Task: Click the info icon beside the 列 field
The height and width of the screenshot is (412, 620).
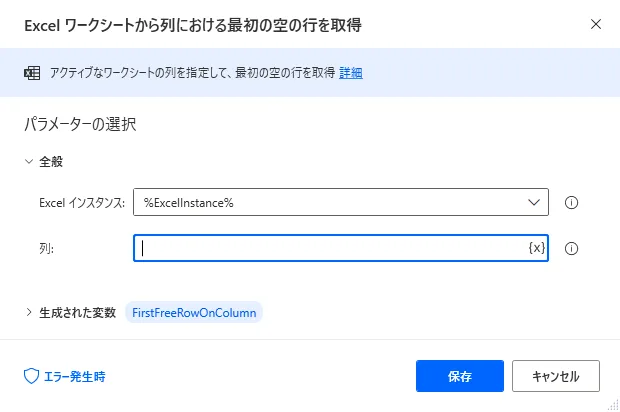Action: click(573, 248)
